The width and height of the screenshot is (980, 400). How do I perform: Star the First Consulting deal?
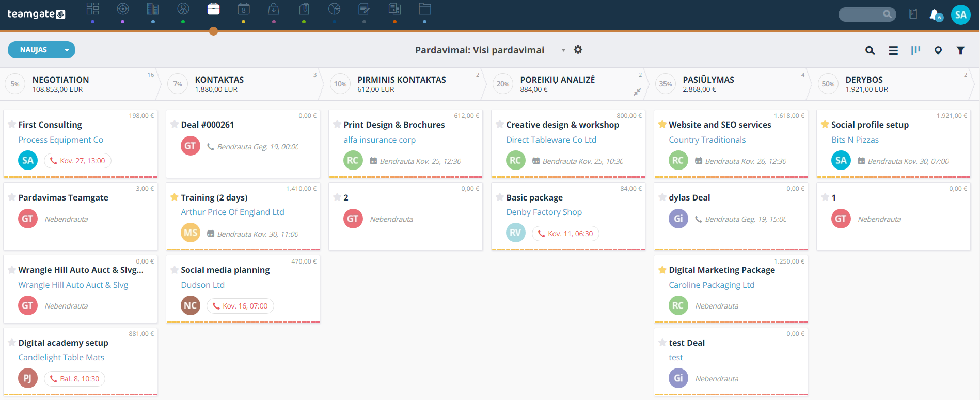(x=12, y=125)
